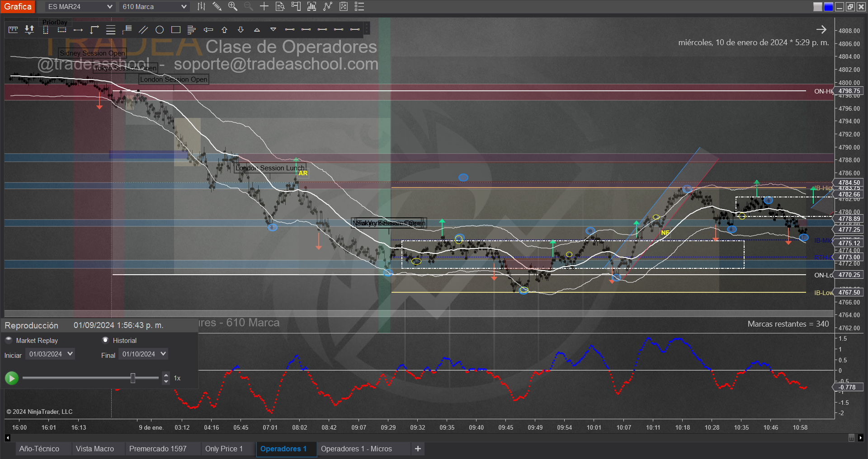Select the triangle up marker tool
This screenshot has width=868, height=459.
click(257, 30)
